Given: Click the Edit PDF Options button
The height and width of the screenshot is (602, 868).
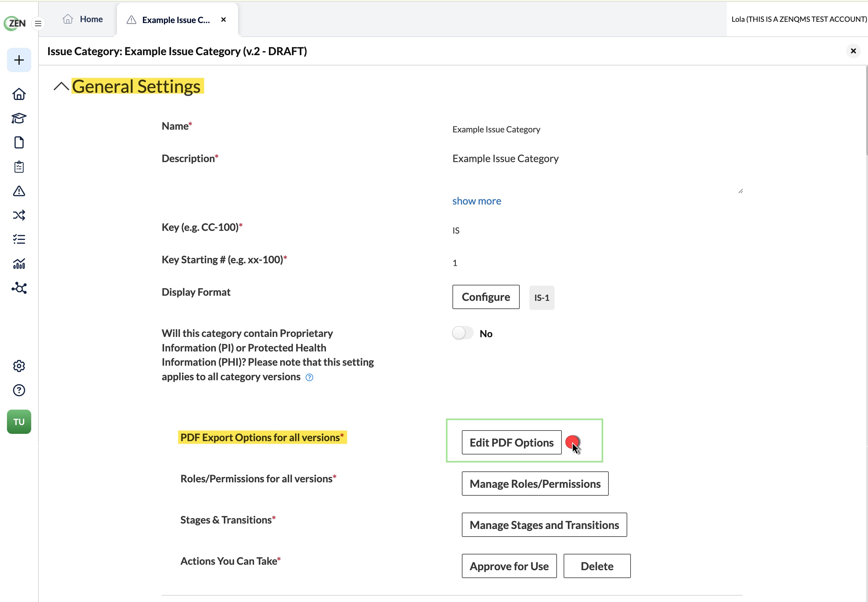Looking at the screenshot, I should [512, 442].
